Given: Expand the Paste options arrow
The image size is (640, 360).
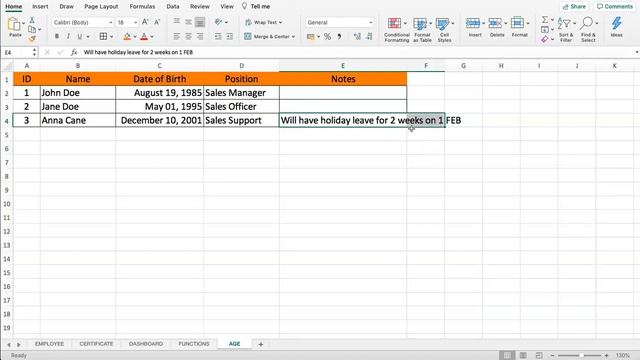Looking at the screenshot, I should pos(23,23).
